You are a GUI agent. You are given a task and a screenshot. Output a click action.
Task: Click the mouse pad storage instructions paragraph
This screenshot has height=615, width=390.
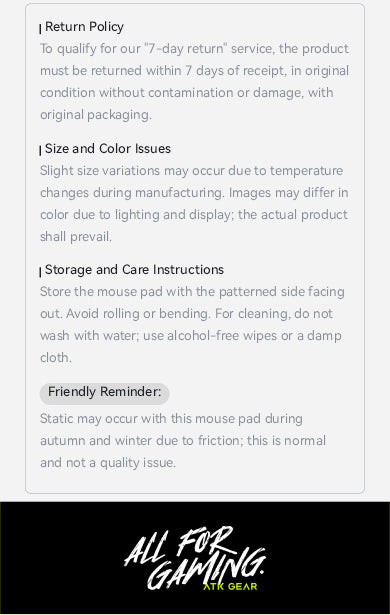[192, 325]
